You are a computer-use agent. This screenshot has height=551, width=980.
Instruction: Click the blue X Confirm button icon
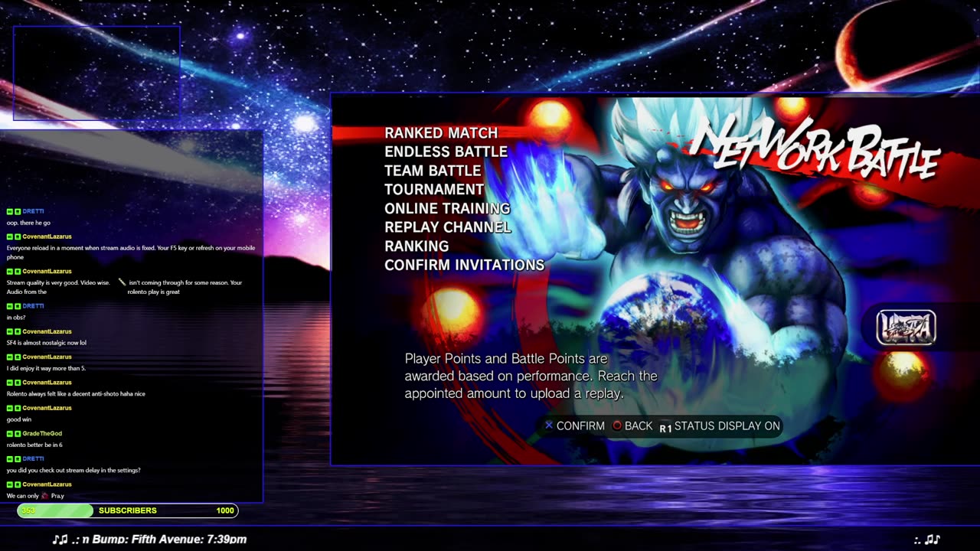coord(548,425)
